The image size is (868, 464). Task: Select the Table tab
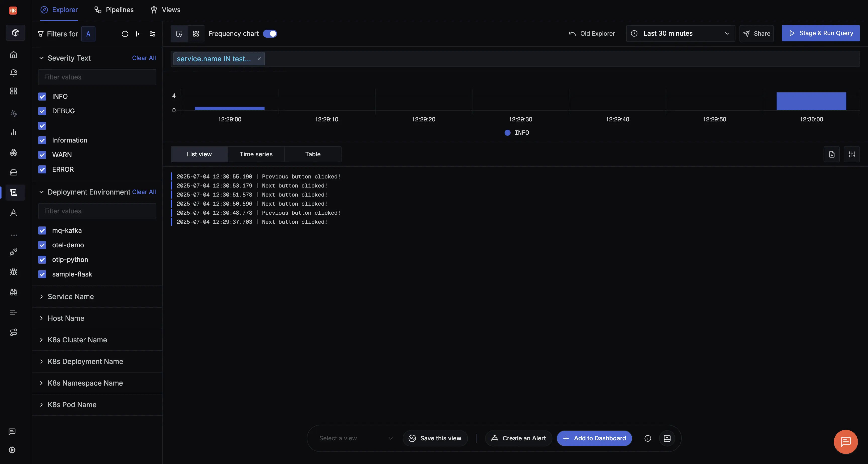[x=313, y=154]
